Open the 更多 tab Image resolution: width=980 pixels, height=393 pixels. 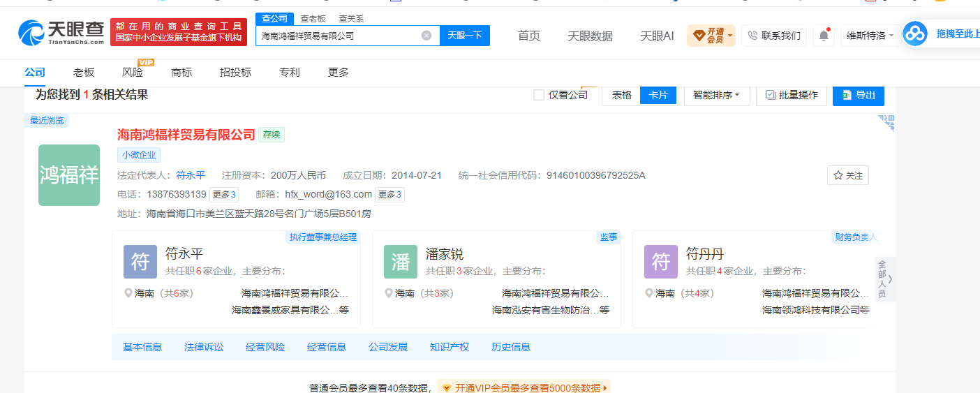[x=339, y=72]
